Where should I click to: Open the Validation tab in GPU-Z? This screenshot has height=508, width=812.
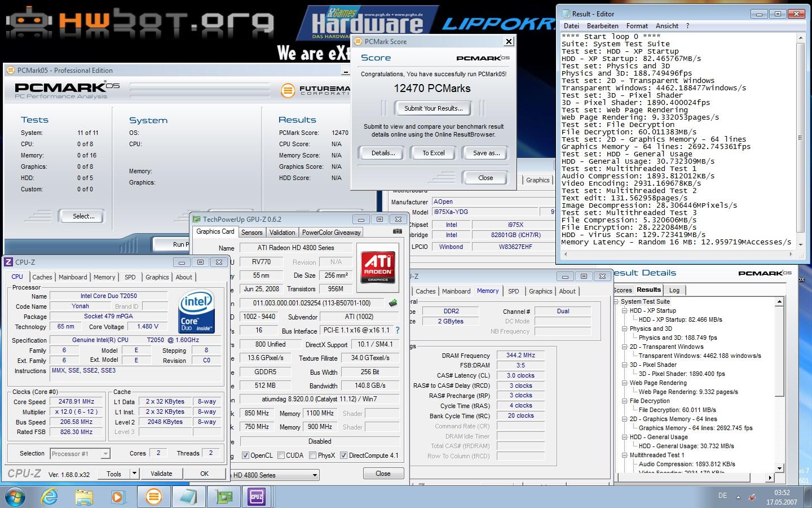tap(282, 233)
